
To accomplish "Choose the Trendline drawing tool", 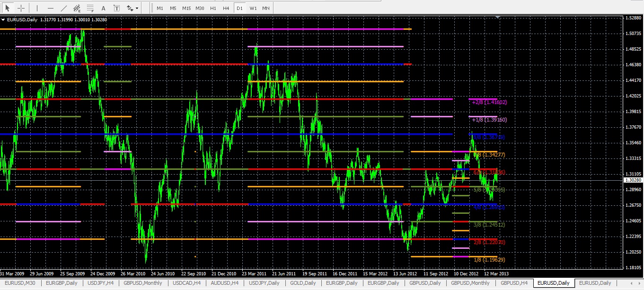I will [63, 8].
